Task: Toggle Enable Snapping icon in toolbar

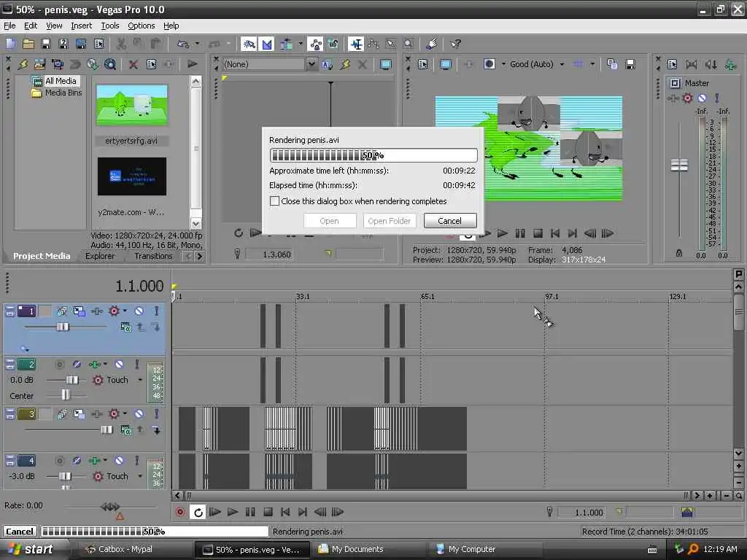Action: pyautogui.click(x=249, y=44)
